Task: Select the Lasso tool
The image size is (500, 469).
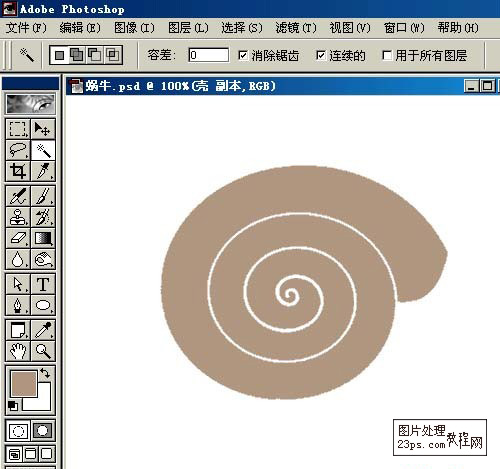Action: [x=18, y=150]
